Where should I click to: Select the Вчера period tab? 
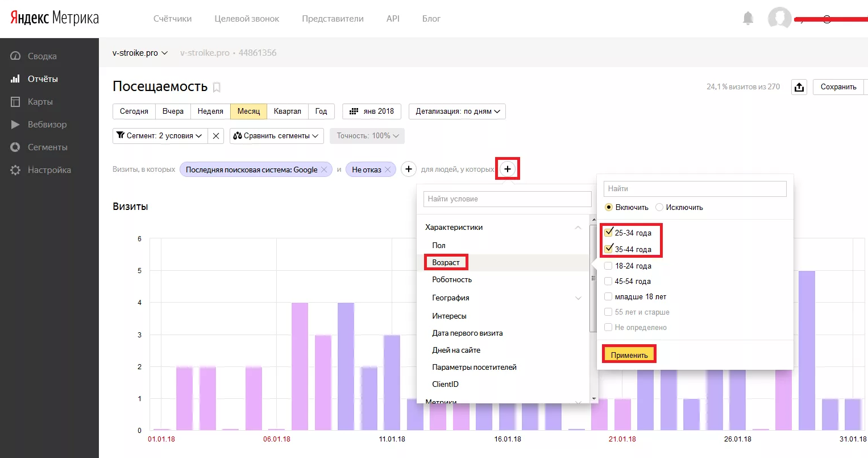(x=173, y=112)
